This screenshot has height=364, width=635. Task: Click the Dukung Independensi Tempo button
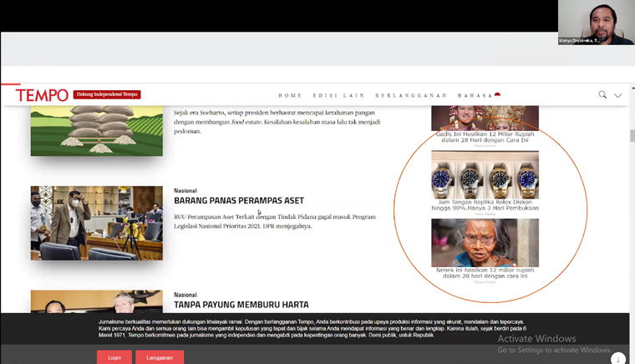(107, 94)
